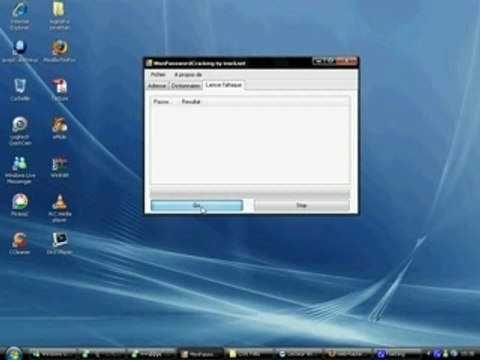Screen dimensions: 480x360
Task: Click the Go button
Action: pos(197,205)
